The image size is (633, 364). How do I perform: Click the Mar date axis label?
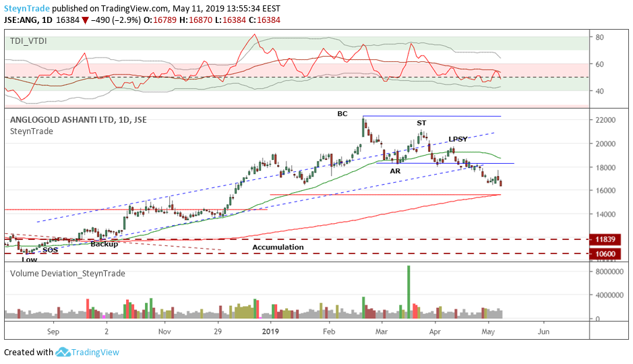tap(382, 332)
